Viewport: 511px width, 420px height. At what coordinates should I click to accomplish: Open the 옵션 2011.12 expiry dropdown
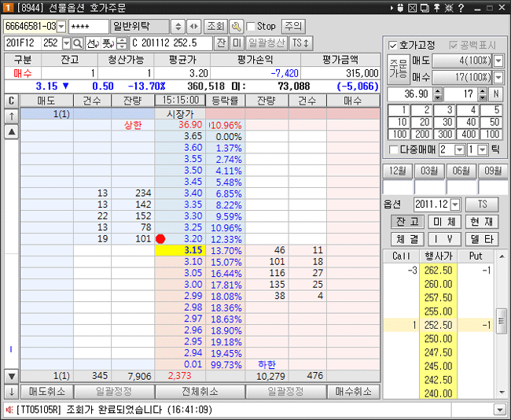click(455, 204)
